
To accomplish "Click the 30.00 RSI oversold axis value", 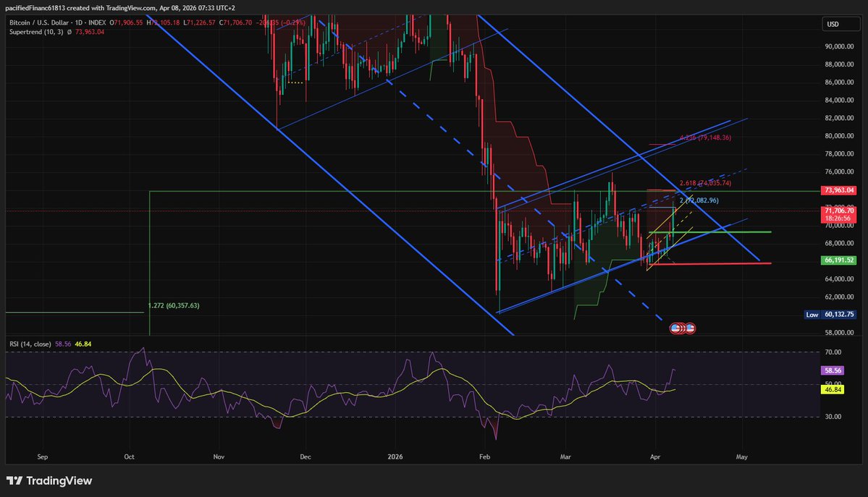I will 833,416.
